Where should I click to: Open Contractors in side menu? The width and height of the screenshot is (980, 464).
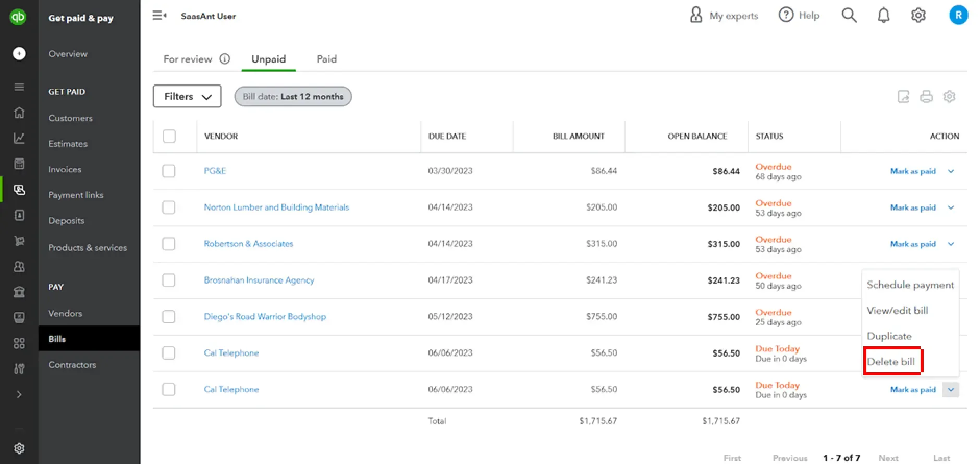point(72,364)
